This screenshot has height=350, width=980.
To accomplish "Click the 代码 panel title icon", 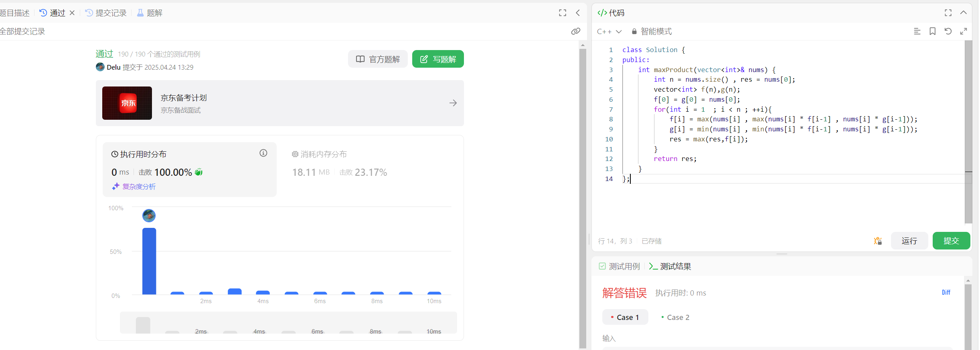I will tap(602, 13).
